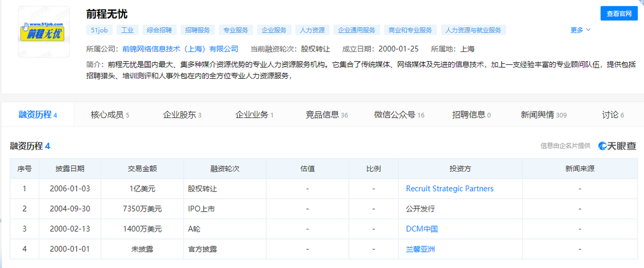Select the 企业通用服务 tag
644x268 pixels.
[357, 30]
